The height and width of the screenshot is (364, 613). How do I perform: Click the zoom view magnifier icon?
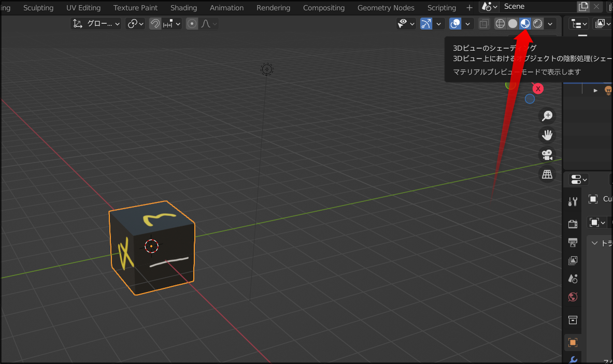(547, 115)
